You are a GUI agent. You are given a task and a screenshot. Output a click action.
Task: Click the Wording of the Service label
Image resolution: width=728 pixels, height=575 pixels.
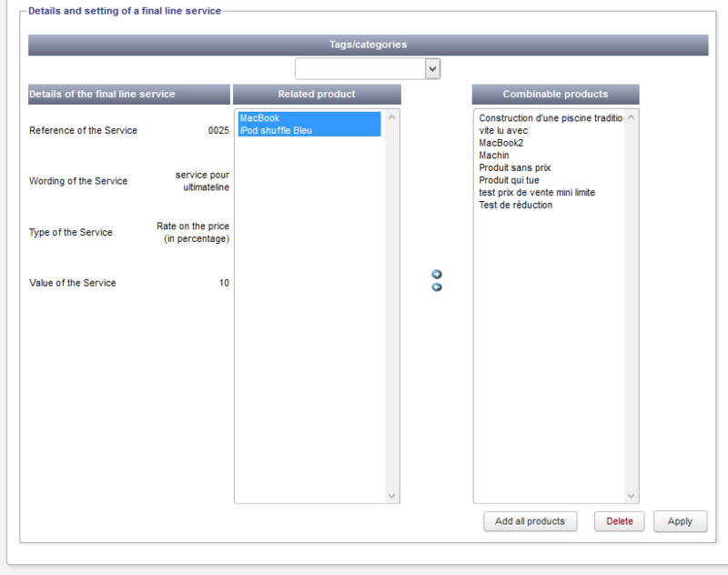[78, 181]
